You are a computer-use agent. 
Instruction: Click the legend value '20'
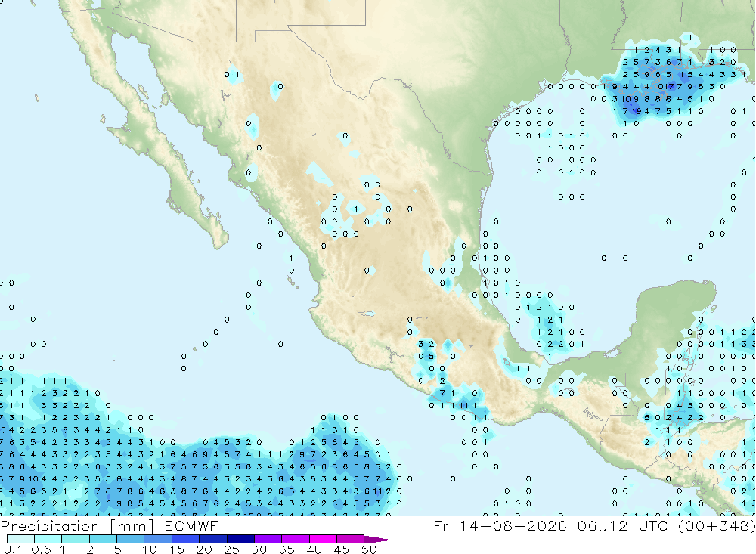[204, 549]
